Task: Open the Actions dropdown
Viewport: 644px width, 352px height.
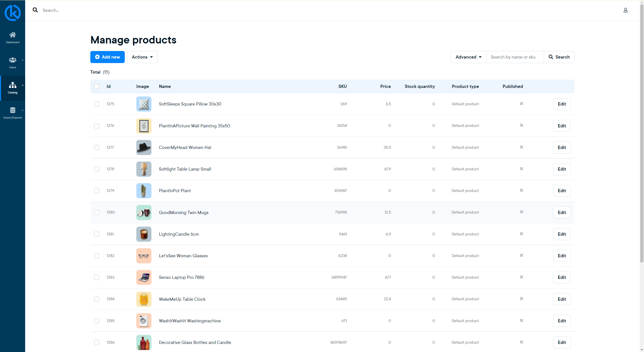Action: pyautogui.click(x=142, y=57)
